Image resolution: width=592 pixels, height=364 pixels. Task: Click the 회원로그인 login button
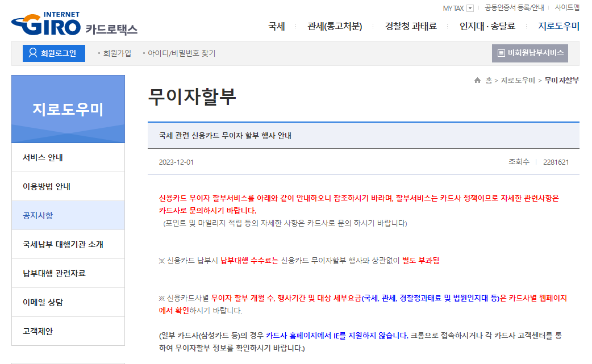click(53, 53)
